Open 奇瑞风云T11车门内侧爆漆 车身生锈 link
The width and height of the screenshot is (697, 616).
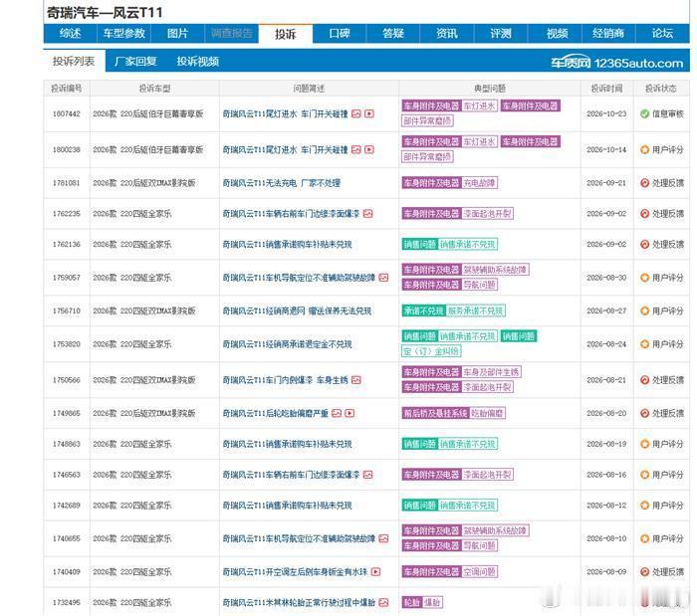(286, 380)
